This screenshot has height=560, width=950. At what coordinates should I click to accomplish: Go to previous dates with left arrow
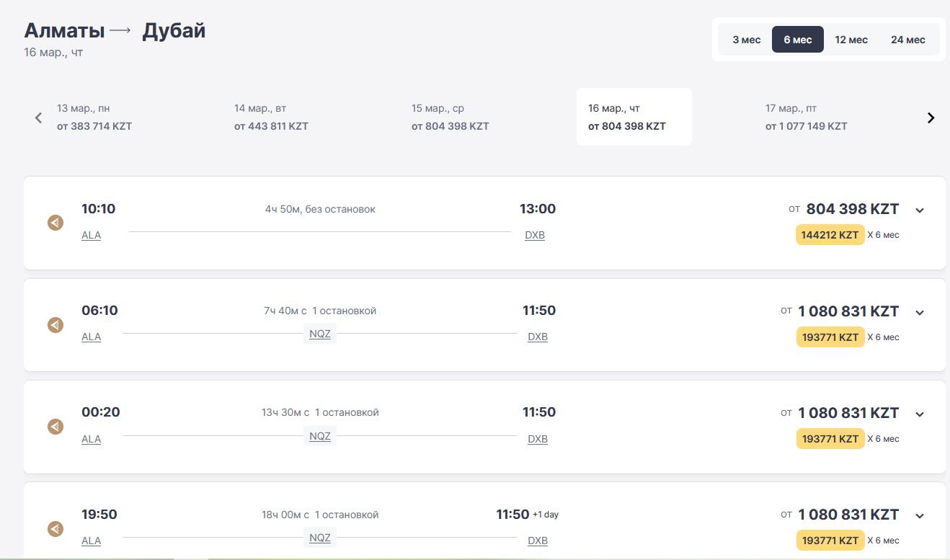click(39, 117)
